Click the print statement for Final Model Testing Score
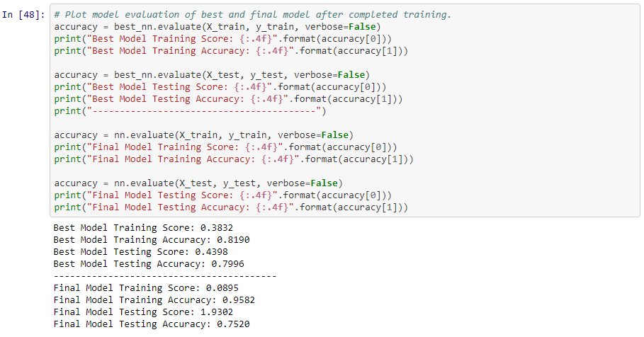644x337 pixels. pos(222,195)
